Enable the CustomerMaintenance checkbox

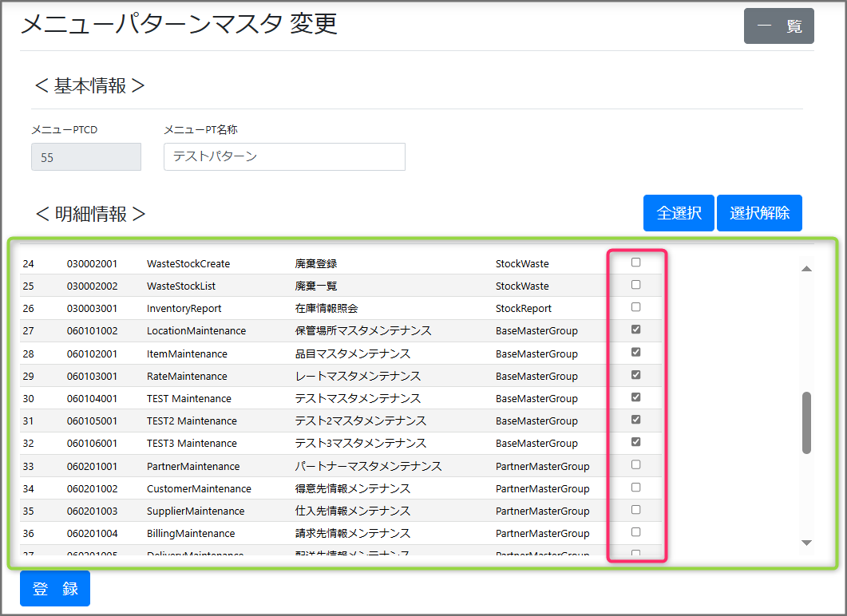point(636,487)
